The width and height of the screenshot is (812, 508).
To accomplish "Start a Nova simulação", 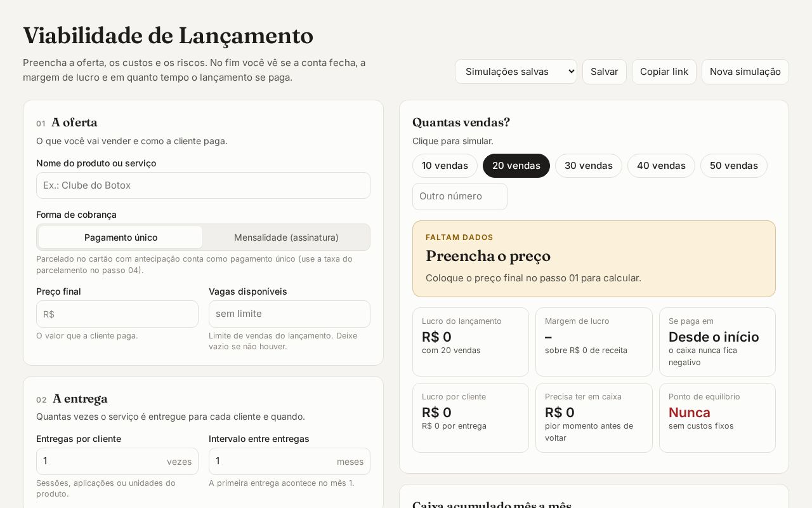I will coord(745,72).
